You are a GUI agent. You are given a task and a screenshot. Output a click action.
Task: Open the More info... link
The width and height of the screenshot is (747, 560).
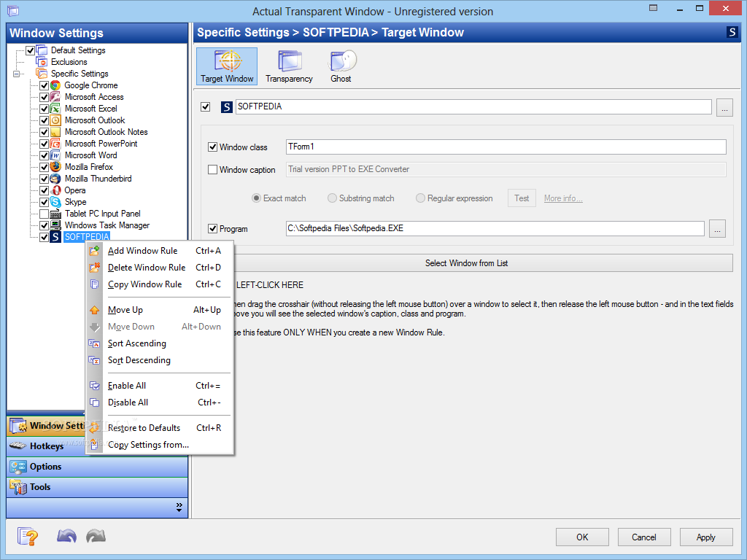pos(563,198)
